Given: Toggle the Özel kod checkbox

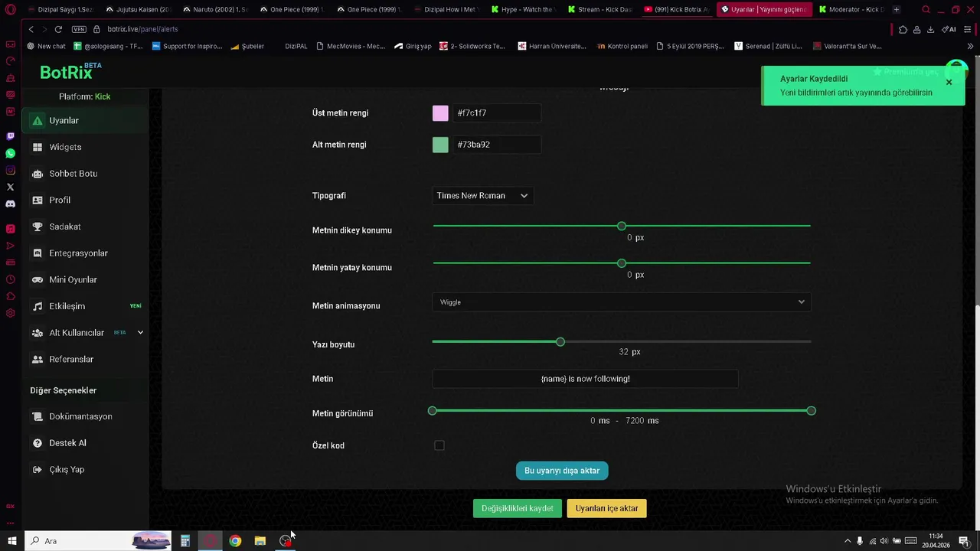Looking at the screenshot, I should pos(439,445).
